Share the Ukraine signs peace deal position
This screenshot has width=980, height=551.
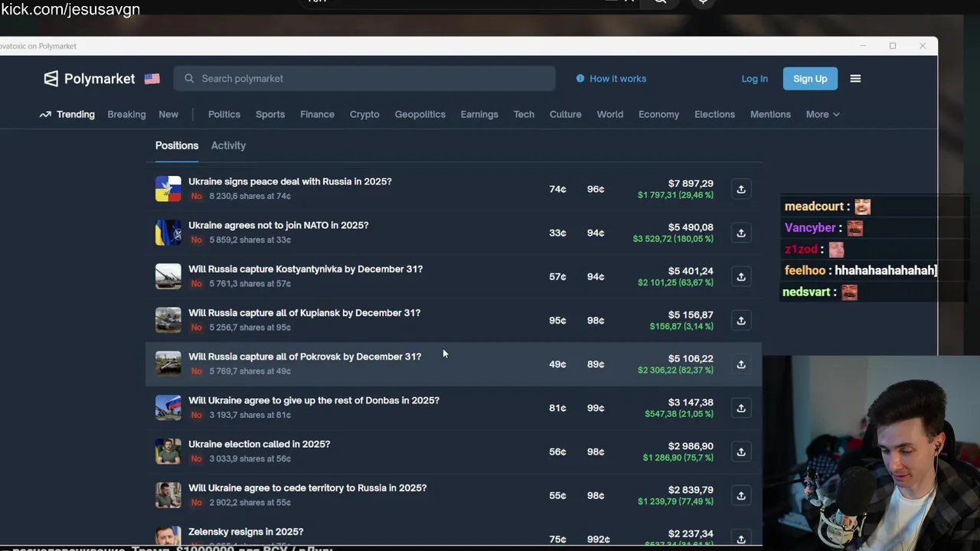click(741, 189)
